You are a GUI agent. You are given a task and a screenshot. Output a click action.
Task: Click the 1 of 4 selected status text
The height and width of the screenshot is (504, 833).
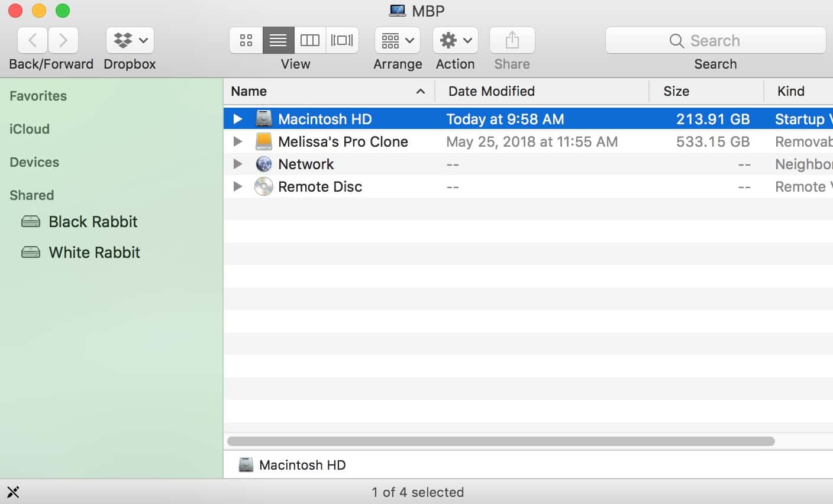point(418,492)
